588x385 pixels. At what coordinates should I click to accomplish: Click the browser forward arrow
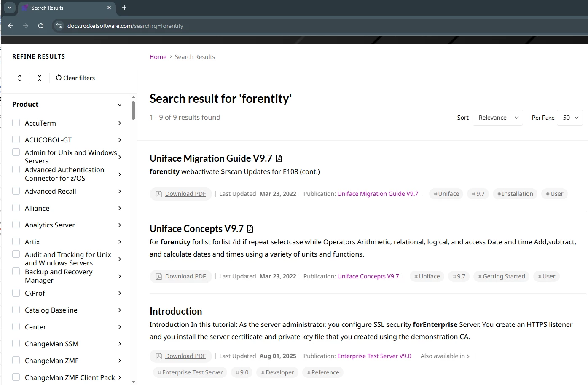click(26, 26)
